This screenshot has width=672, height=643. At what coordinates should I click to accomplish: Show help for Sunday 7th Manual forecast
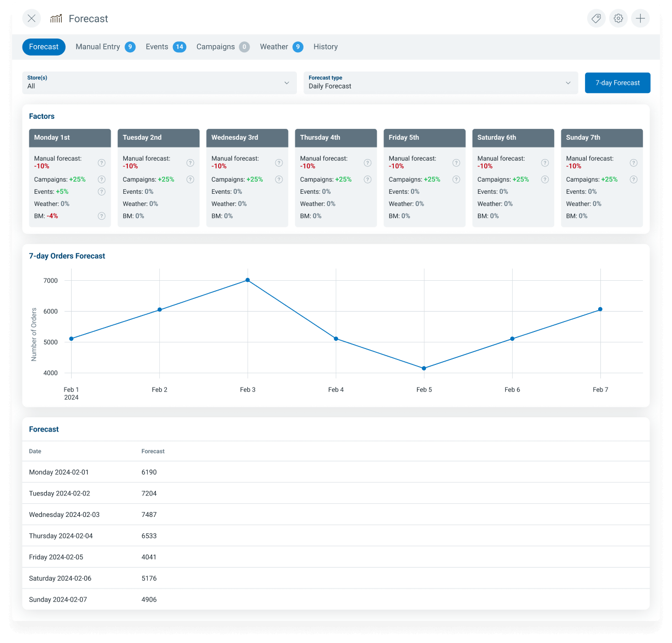coord(633,162)
